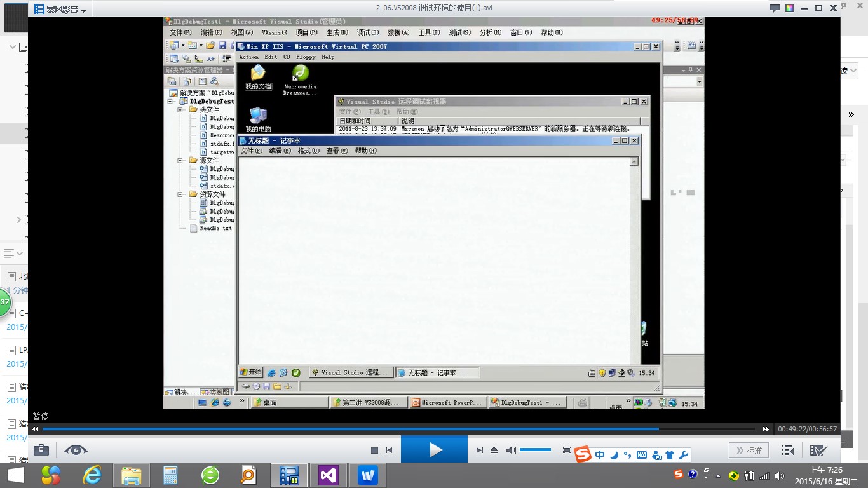The image size is (868, 488).
Task: Select 我的电脑 desktop icon in virtual PC
Action: [x=258, y=119]
